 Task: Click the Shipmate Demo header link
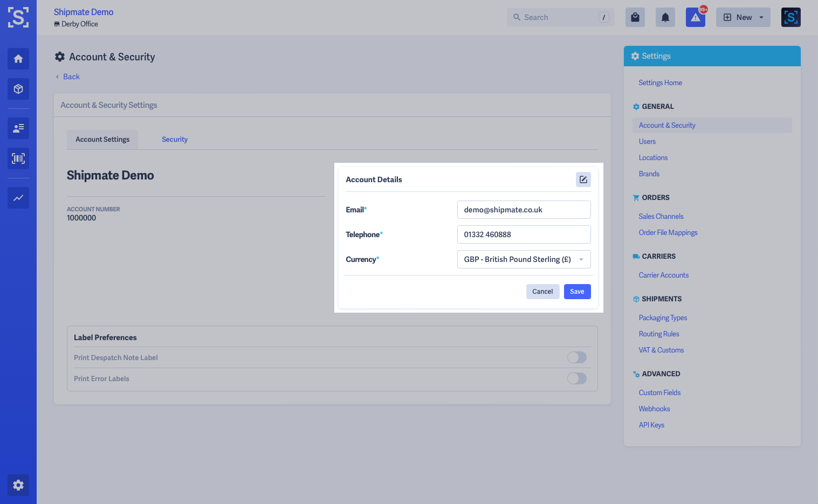[x=84, y=12]
